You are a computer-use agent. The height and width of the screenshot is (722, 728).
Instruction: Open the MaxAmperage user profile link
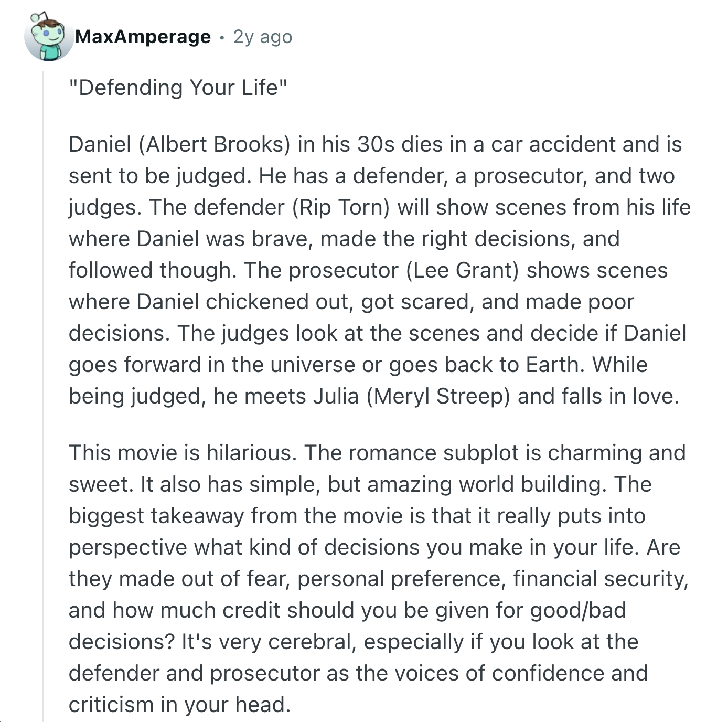point(143,37)
